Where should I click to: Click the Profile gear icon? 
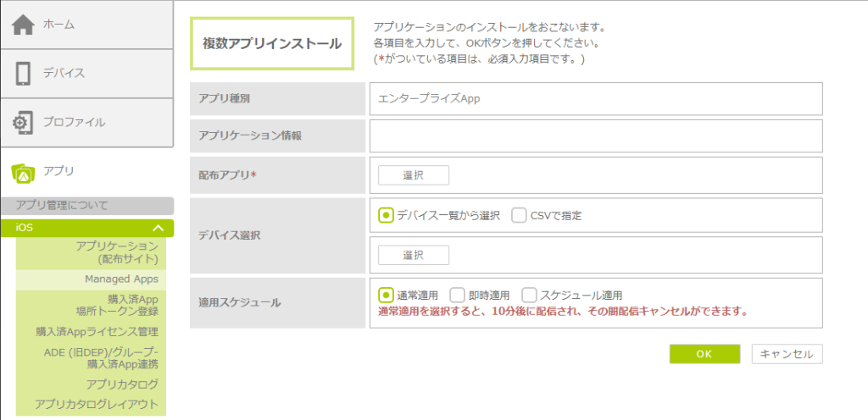(x=23, y=122)
